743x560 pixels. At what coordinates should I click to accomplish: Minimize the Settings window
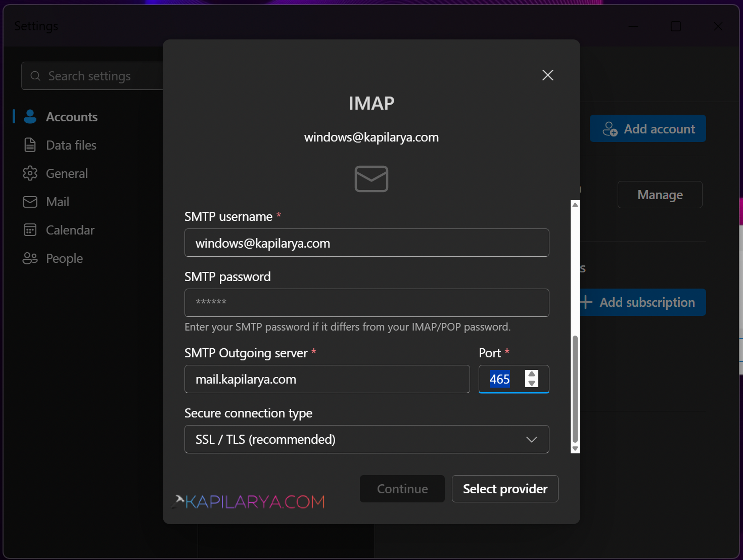(633, 26)
